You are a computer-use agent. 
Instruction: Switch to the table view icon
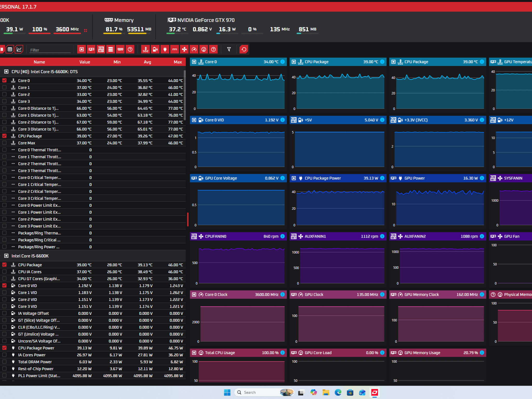point(10,49)
